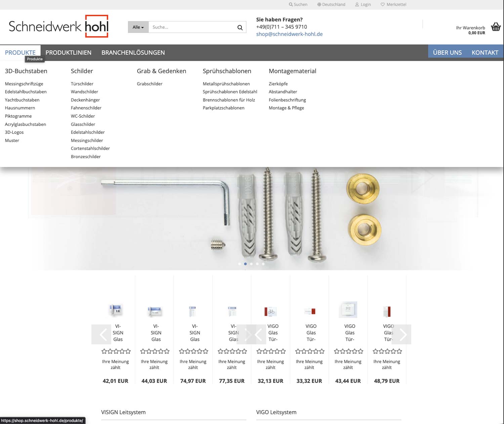Viewport: 504px width, 424px height.
Task: Click the Schneidwerk hohl logo
Action: (x=58, y=26)
